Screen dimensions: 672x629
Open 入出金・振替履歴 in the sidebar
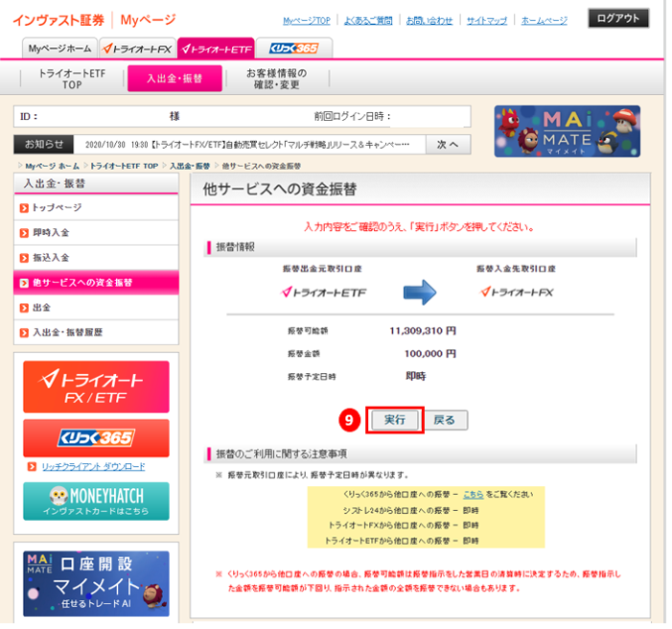[x=97, y=333]
